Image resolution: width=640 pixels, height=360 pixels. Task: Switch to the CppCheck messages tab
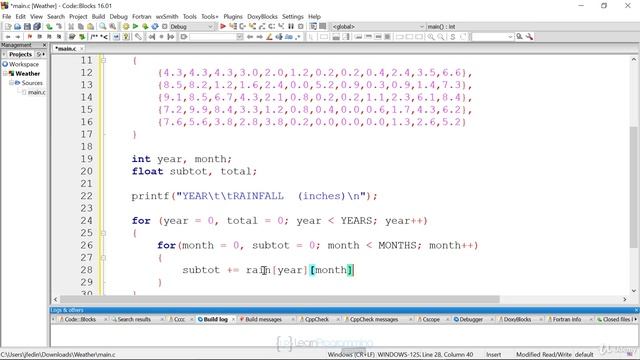tap(373, 320)
